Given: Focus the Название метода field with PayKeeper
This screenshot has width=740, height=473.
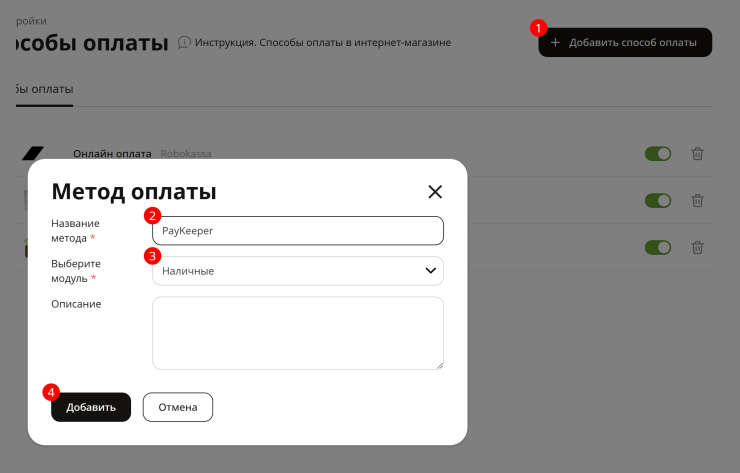Looking at the screenshot, I should click(298, 231).
